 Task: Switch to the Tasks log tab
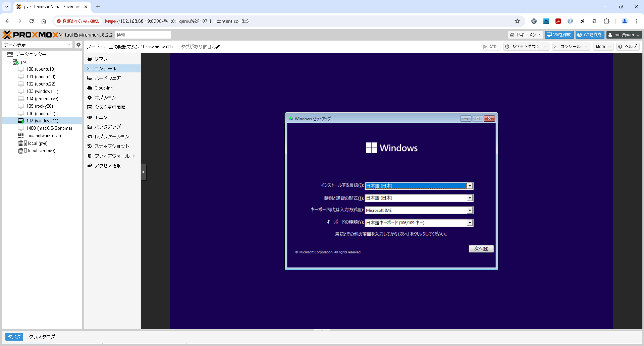[x=14, y=337]
